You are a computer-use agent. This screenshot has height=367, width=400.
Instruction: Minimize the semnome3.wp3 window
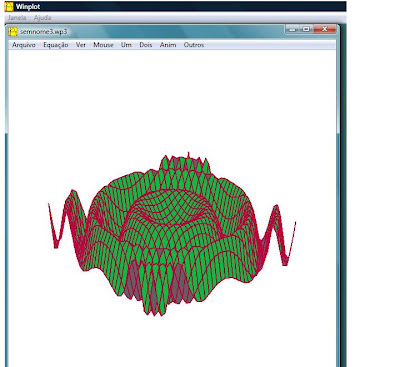292,29
